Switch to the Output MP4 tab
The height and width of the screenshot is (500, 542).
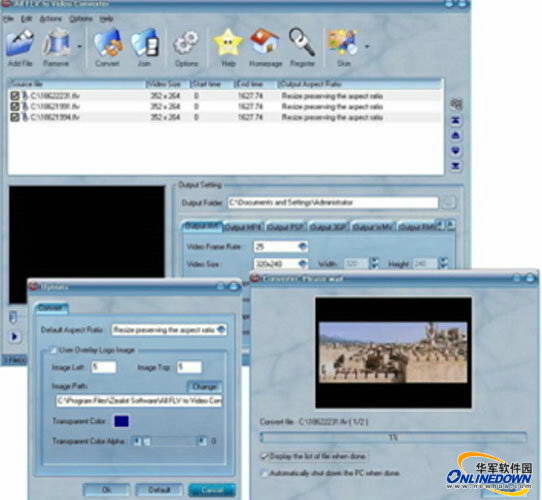[x=244, y=227]
